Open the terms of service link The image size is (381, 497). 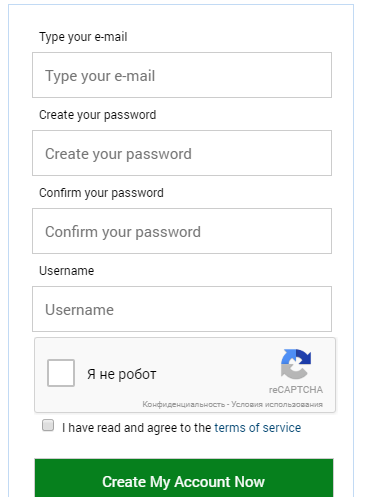(x=258, y=428)
